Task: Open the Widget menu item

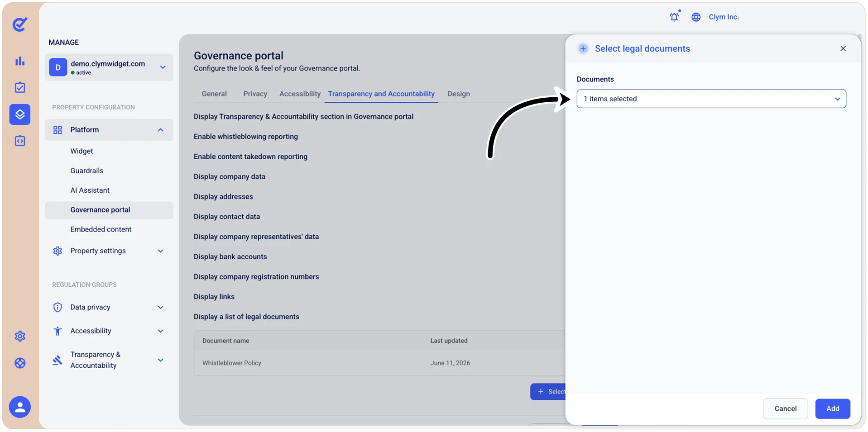Action: pos(82,151)
